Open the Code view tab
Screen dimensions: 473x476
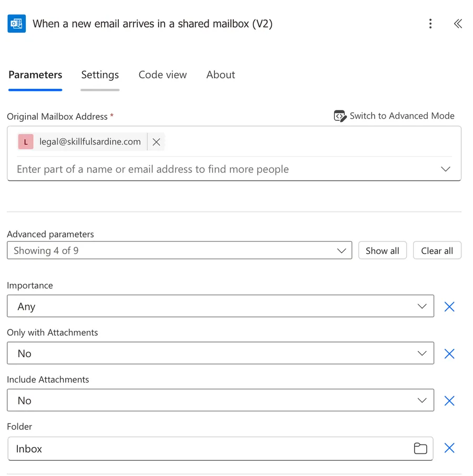(162, 75)
